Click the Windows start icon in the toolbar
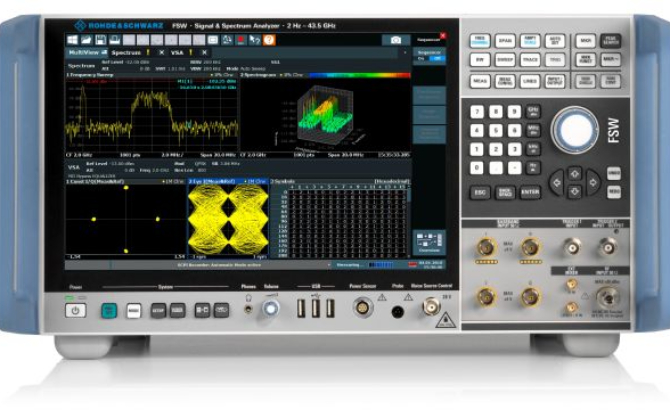This screenshot has height=410, width=670. click(74, 39)
